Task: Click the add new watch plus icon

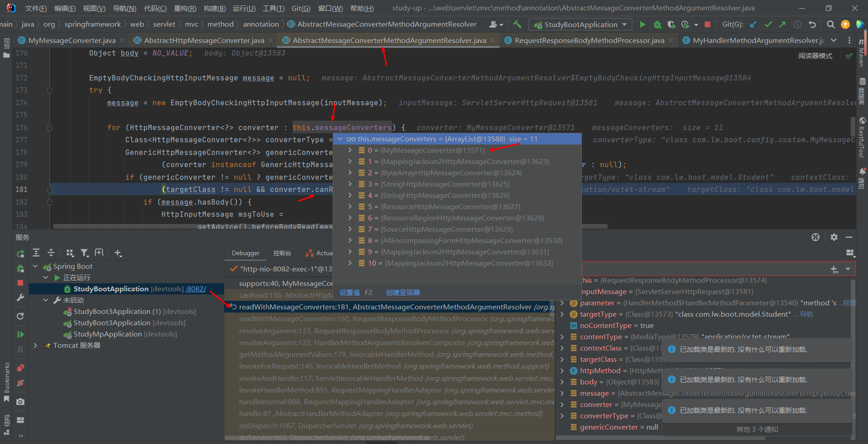Action: [x=835, y=269]
